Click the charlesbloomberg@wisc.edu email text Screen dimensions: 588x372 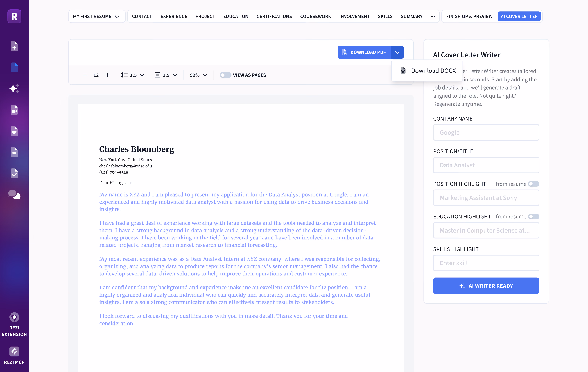[x=126, y=166]
